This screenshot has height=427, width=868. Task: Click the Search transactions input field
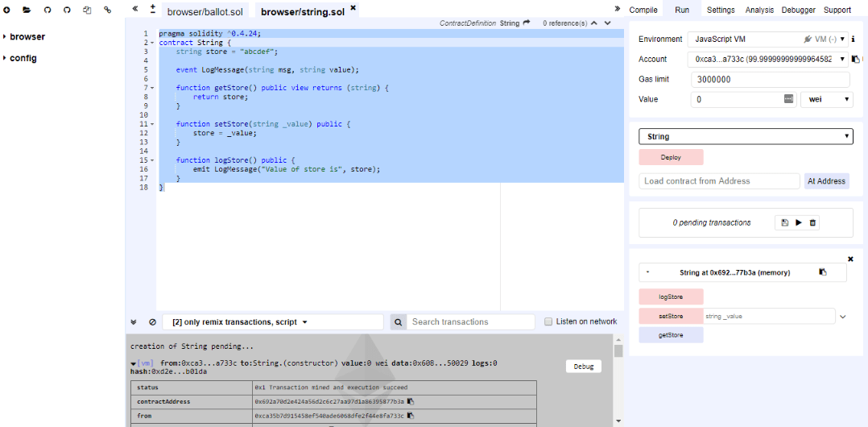click(471, 321)
